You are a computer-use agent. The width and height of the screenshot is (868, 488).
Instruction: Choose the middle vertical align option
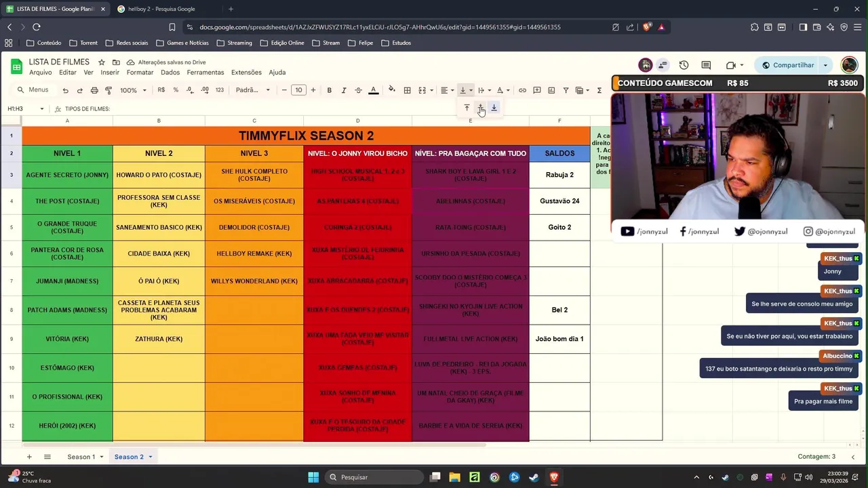point(480,108)
